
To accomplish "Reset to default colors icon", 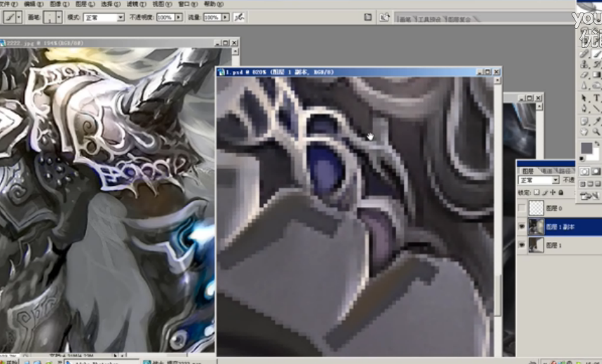I will tap(582, 158).
